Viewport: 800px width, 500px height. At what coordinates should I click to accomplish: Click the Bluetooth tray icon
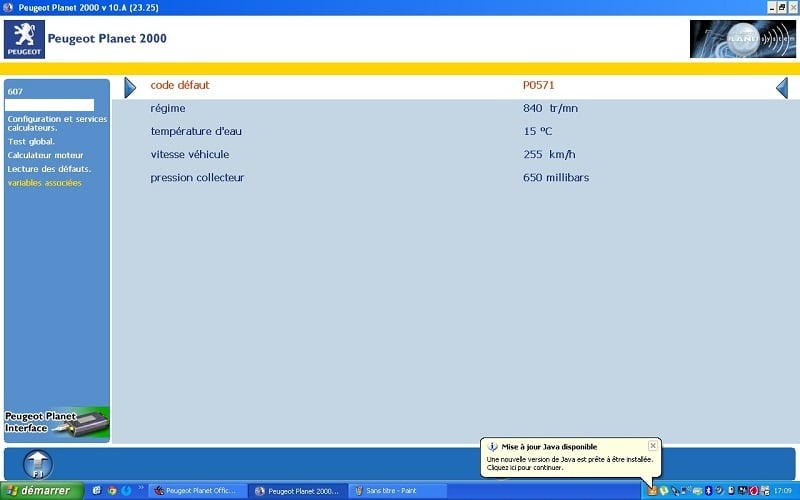click(709, 490)
